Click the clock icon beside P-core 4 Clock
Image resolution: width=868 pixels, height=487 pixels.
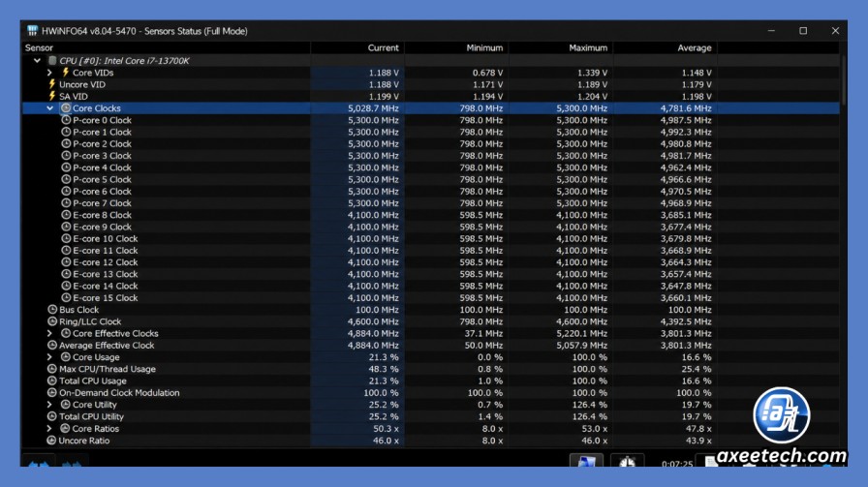[x=66, y=167]
